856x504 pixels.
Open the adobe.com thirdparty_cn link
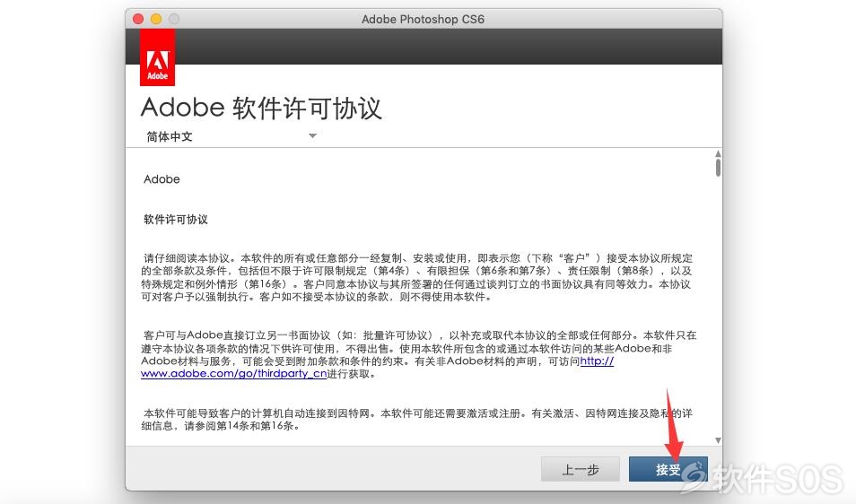coord(233,374)
